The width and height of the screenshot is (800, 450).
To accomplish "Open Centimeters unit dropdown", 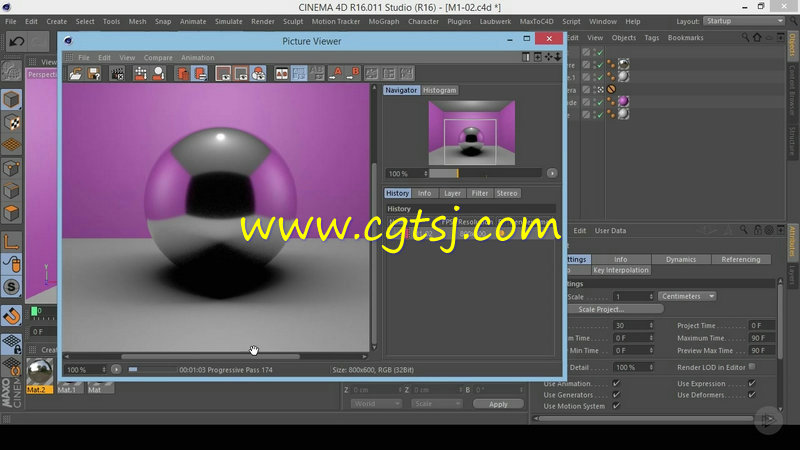I will pos(687,296).
